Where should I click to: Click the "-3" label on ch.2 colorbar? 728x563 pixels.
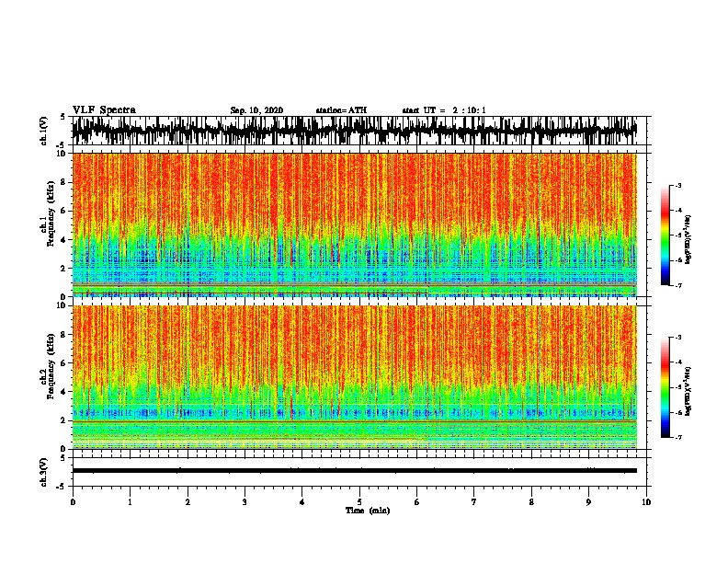(x=678, y=338)
